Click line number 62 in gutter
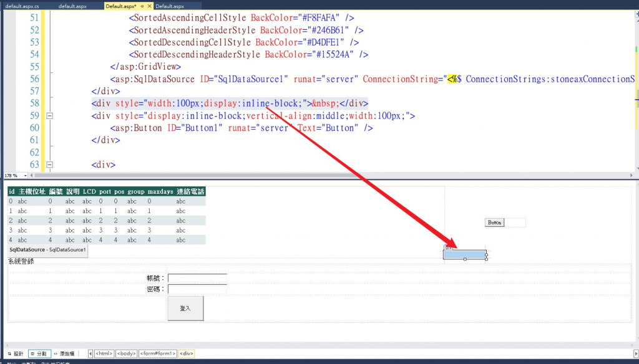This screenshot has width=639, height=364. (34, 153)
